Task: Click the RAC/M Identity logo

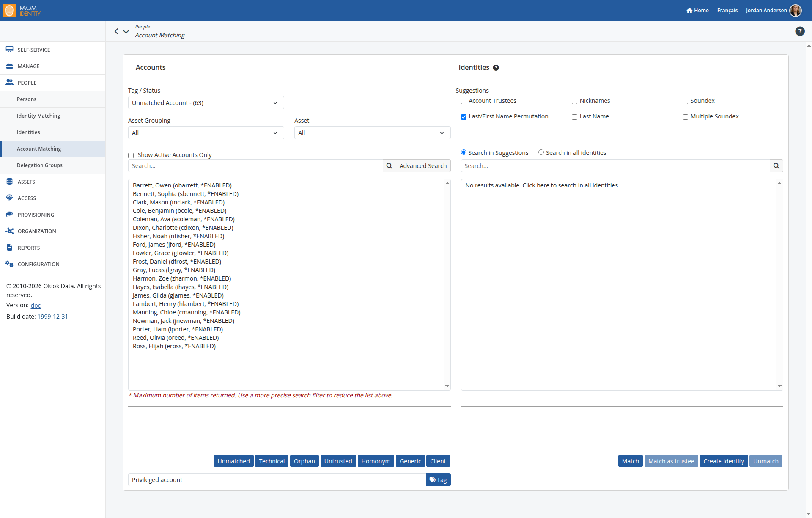Action: pyautogui.click(x=22, y=11)
